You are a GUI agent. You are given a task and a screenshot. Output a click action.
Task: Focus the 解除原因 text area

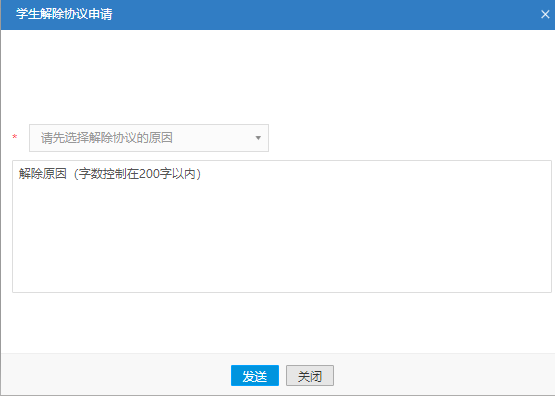click(282, 226)
